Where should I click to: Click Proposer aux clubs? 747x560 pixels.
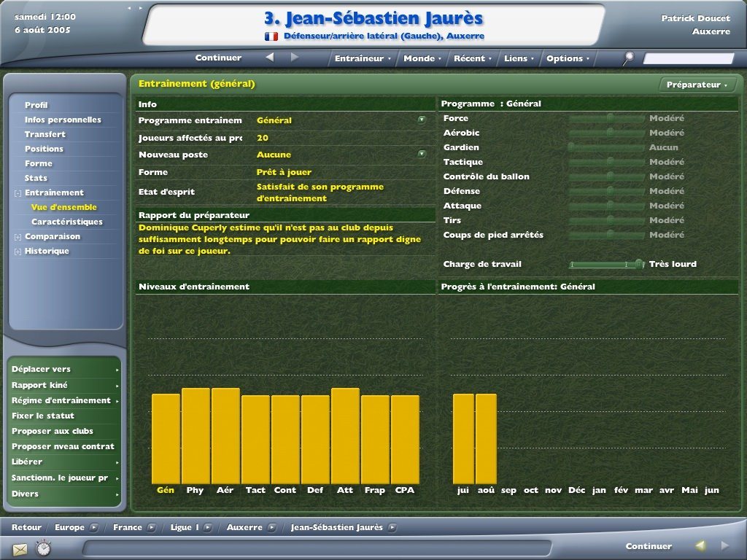pyautogui.click(x=53, y=431)
